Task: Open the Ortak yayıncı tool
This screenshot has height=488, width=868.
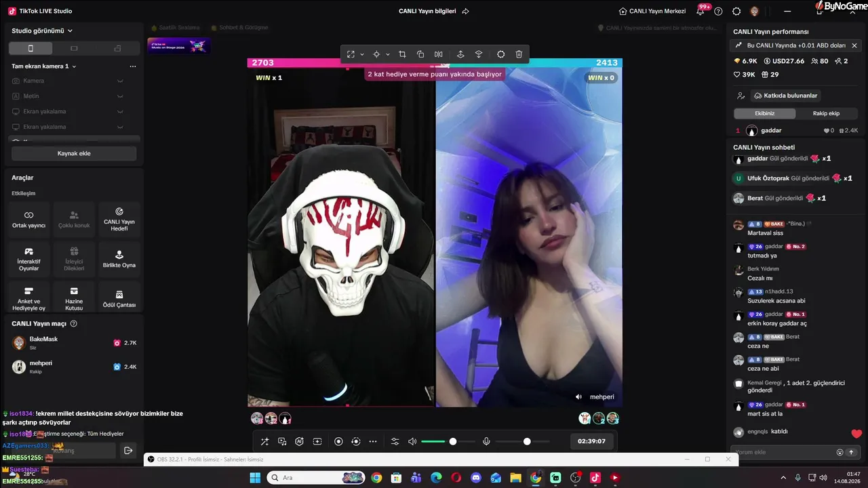Action: pos(29,219)
